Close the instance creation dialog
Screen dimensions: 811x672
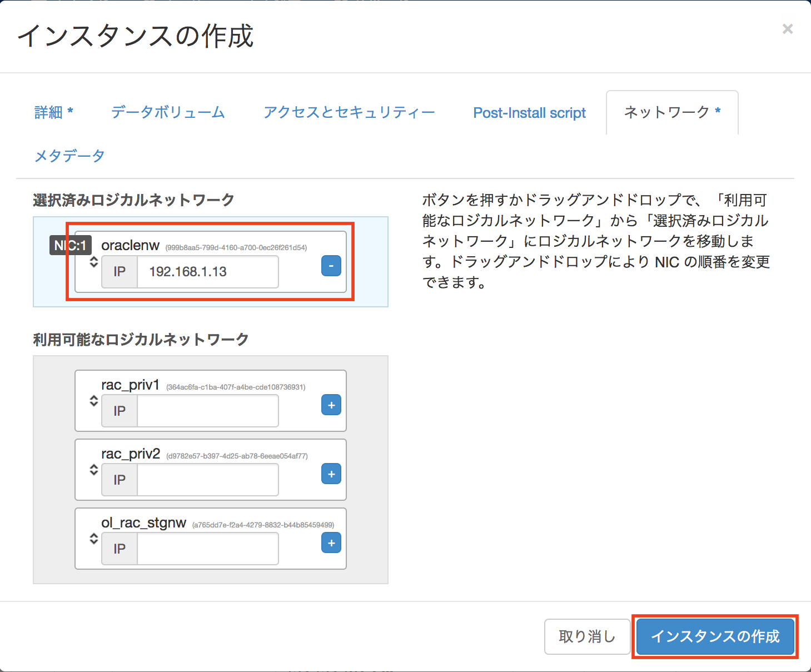(787, 29)
